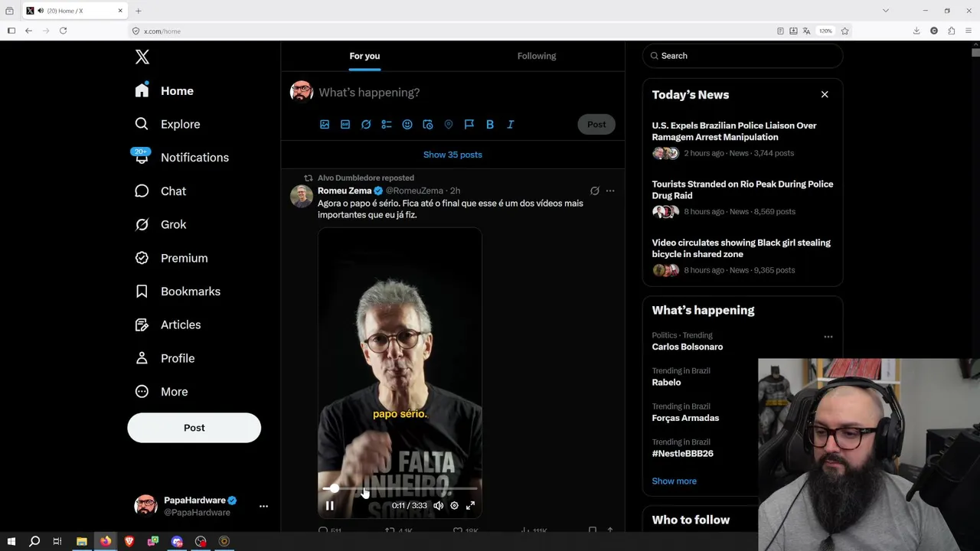The image size is (980, 551).
Task: Click Grok explain icon on Zema post
Action: click(x=595, y=191)
